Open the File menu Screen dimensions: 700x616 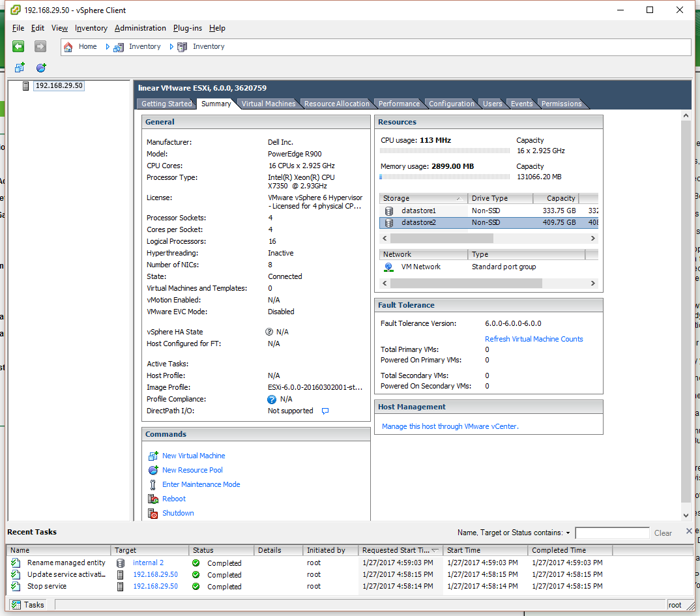(18, 28)
